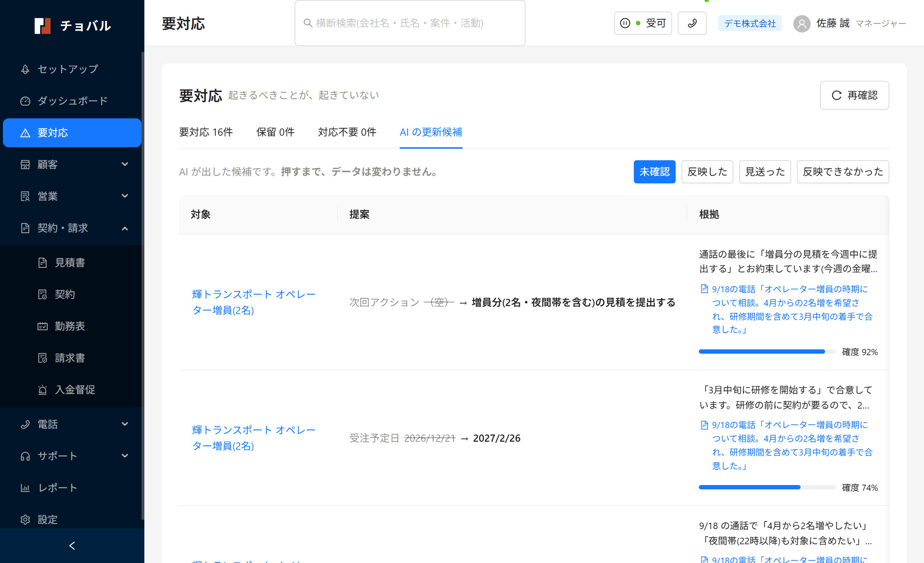This screenshot has width=924, height=563.
Task: Open 輝トランスポート link in next-action row
Action: point(253,302)
